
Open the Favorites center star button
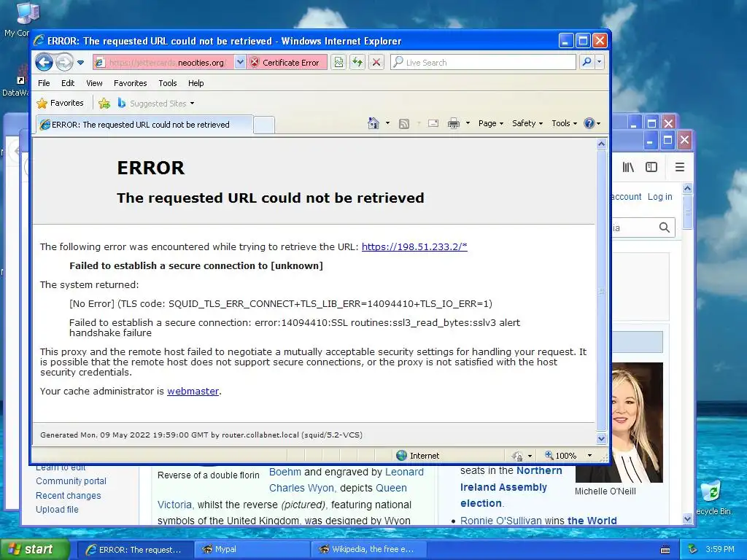tap(60, 103)
